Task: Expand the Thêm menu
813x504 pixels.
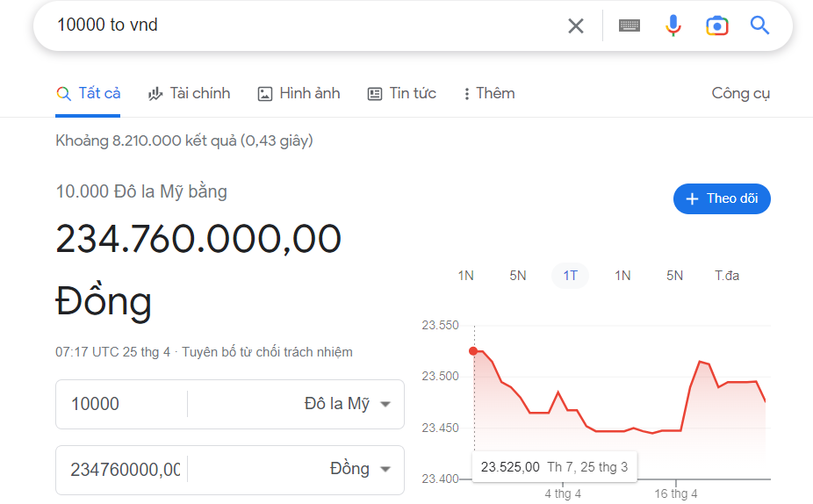Action: click(x=489, y=93)
